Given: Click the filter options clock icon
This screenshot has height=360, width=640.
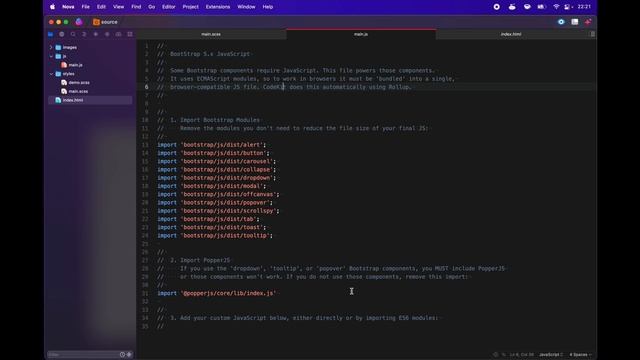Looking at the screenshot, I should pyautogui.click(x=122, y=354).
